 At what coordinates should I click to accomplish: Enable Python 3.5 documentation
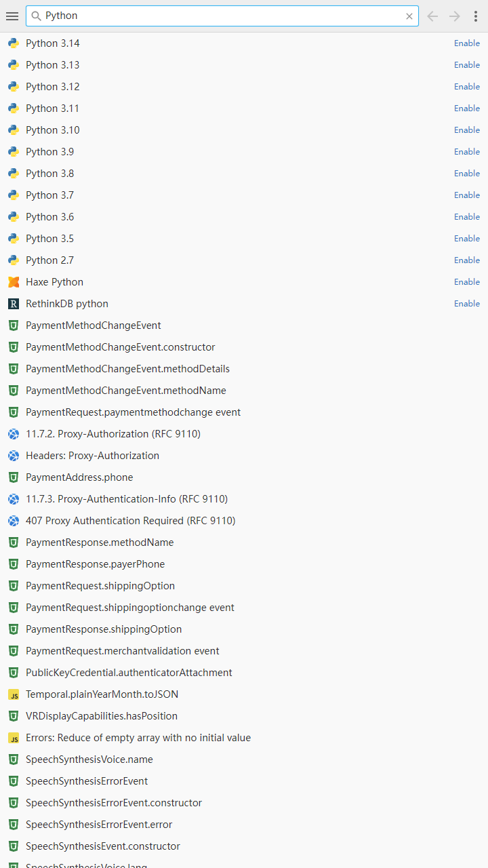click(467, 239)
